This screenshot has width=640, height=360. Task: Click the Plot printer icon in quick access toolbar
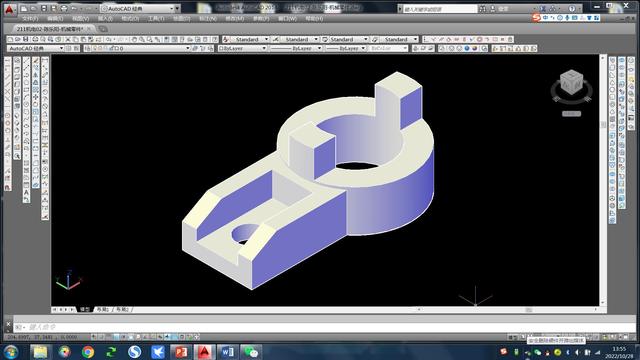[64, 8]
